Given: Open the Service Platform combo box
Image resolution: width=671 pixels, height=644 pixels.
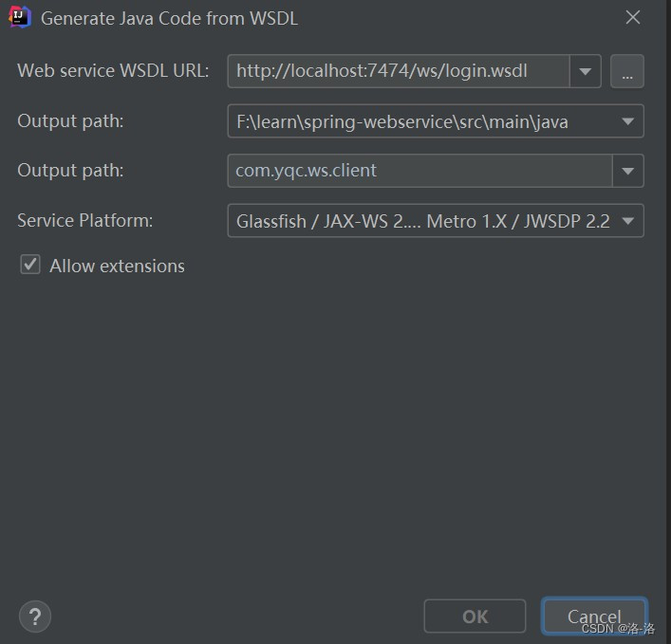Looking at the screenshot, I should click(436, 221).
